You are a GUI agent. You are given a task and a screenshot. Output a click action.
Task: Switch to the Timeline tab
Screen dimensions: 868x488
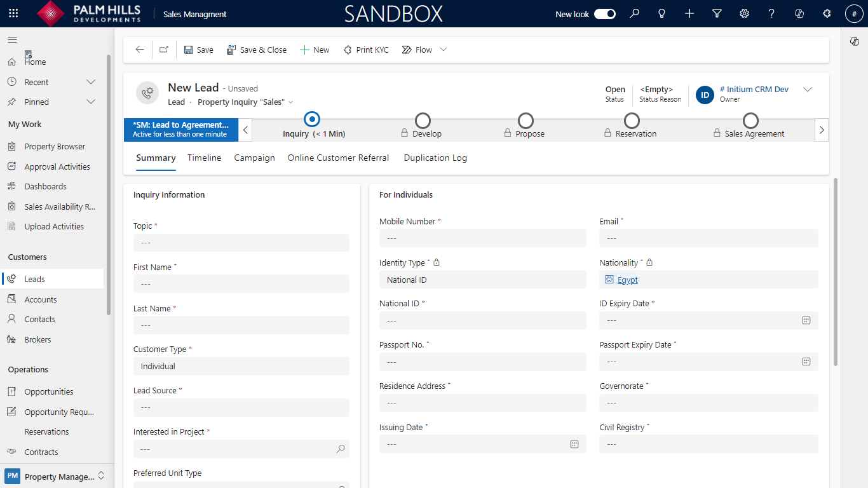tap(204, 158)
